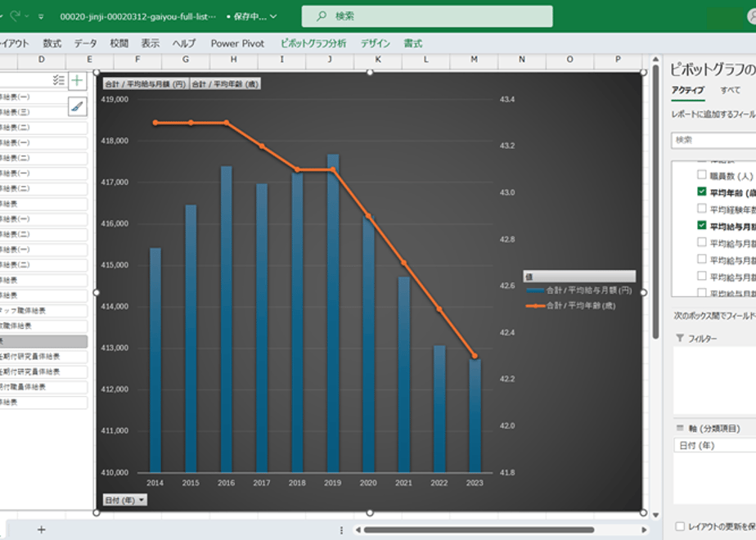Click the 合計 / 平均年齢 (歳) field button

[x=225, y=83]
